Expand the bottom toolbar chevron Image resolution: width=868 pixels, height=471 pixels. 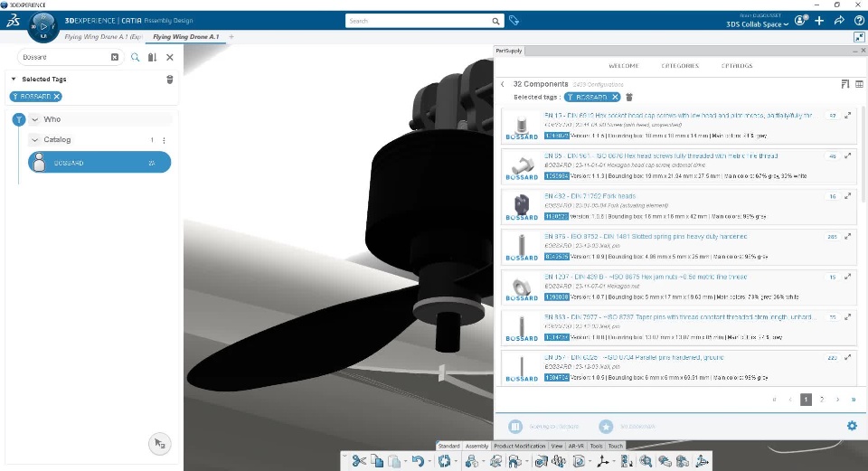(344, 457)
